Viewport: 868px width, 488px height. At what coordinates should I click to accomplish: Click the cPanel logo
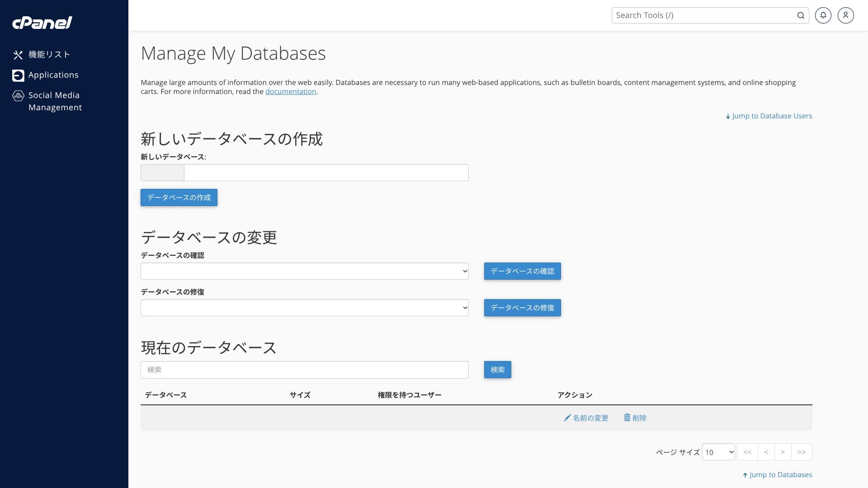(42, 23)
